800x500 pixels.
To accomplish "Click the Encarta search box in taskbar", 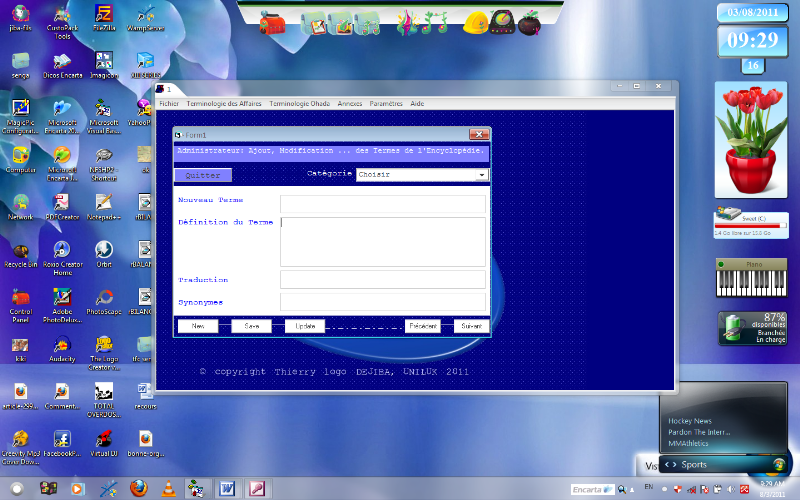I will [x=593, y=489].
